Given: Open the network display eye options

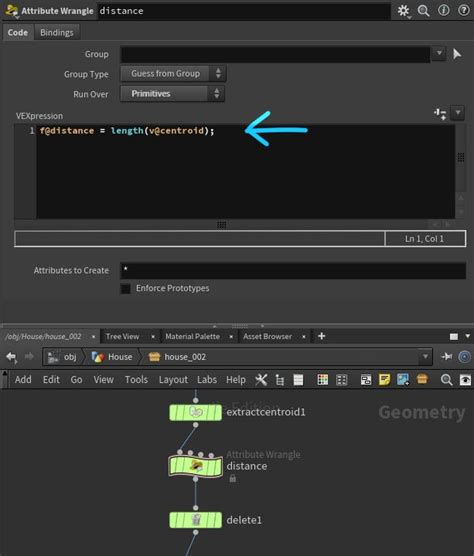Looking at the screenshot, I should tap(465, 380).
